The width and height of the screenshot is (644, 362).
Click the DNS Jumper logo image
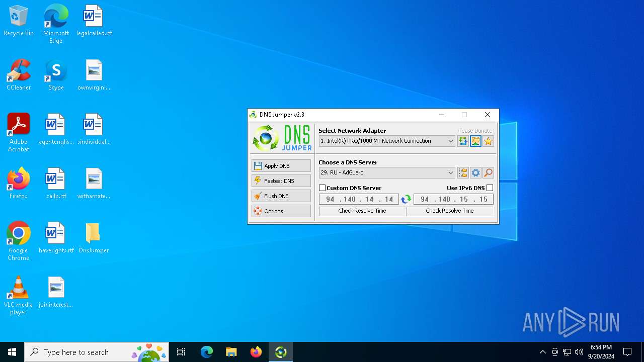click(x=282, y=138)
